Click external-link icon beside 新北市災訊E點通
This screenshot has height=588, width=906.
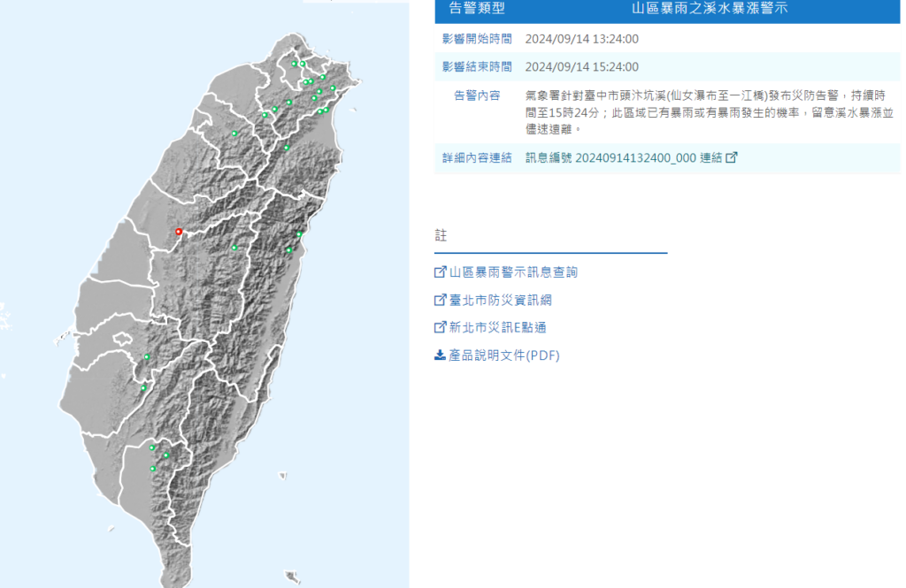[x=440, y=327]
